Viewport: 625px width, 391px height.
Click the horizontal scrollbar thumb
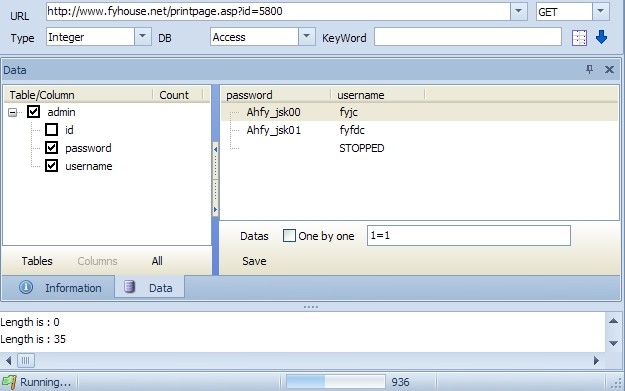point(26,361)
